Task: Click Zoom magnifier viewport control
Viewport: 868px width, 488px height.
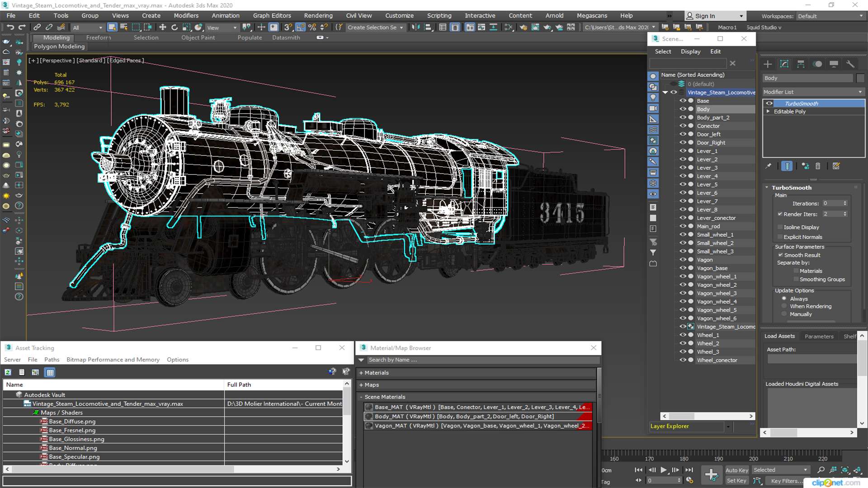Action: pos(821,470)
